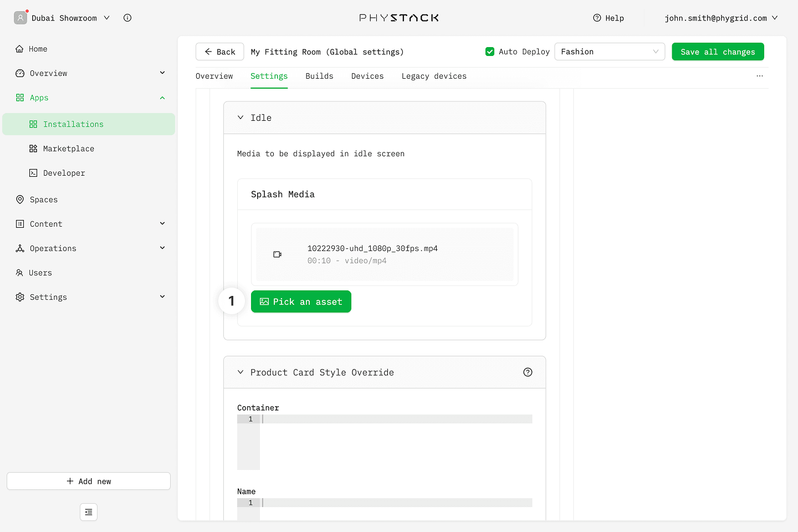Click the Marketplace icon in sidebar

coord(33,149)
